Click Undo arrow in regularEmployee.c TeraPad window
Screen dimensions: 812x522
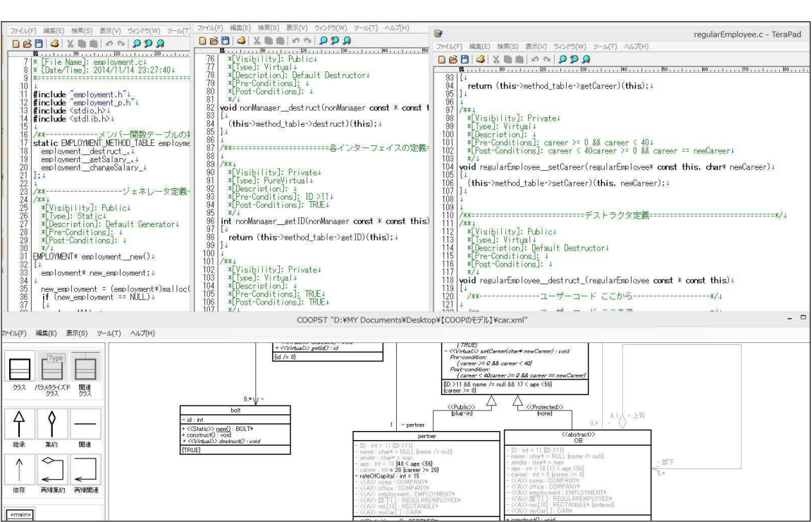pos(534,60)
